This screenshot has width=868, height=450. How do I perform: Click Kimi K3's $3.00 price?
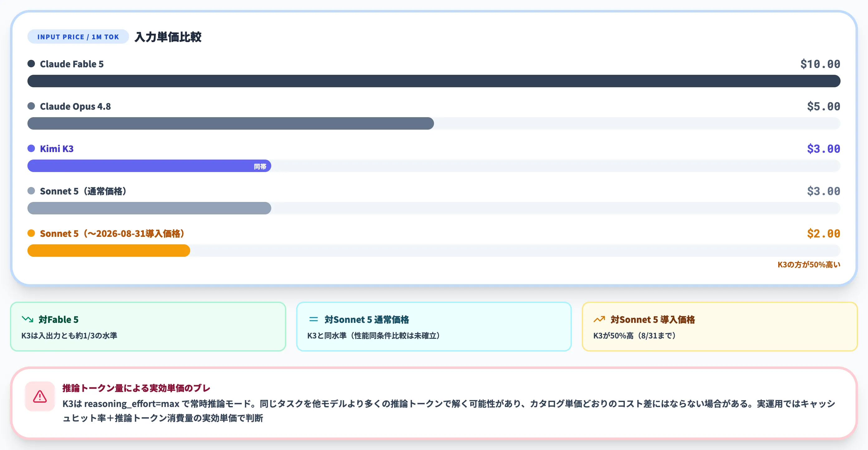tap(823, 149)
